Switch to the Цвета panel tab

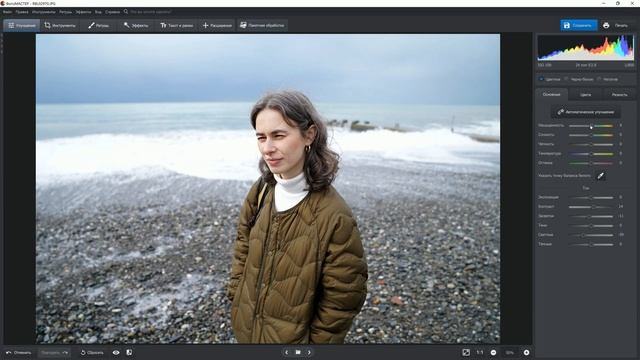[x=585, y=94]
